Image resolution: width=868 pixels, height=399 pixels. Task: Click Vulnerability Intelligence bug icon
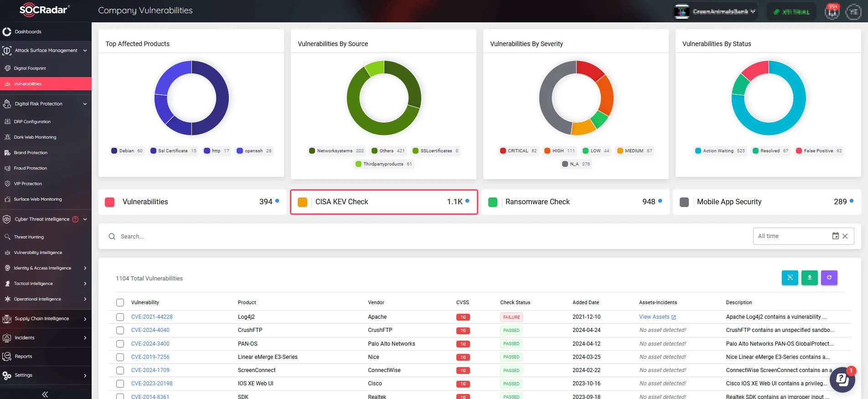coord(7,253)
